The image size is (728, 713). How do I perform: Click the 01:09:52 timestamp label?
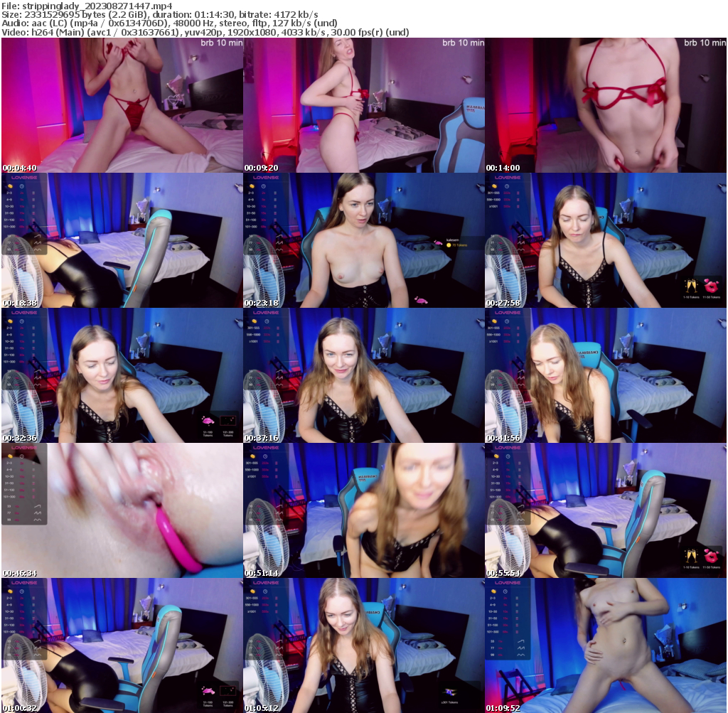[x=503, y=708]
